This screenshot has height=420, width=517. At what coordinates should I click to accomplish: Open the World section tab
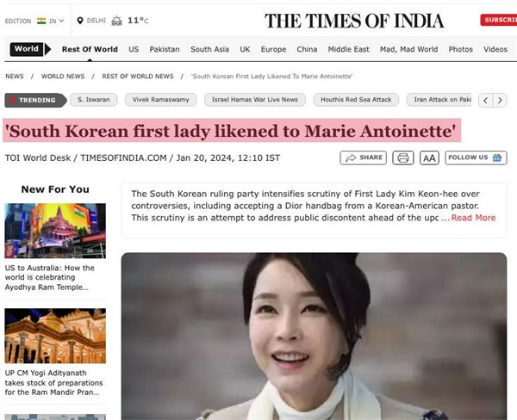click(x=27, y=49)
